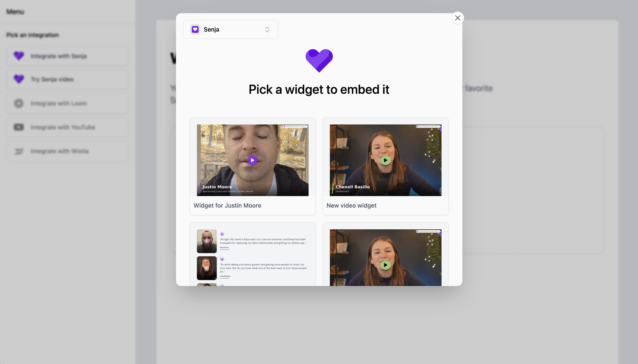Click the Wistia icon in sidebar
This screenshot has height=364, width=638.
[x=19, y=151]
